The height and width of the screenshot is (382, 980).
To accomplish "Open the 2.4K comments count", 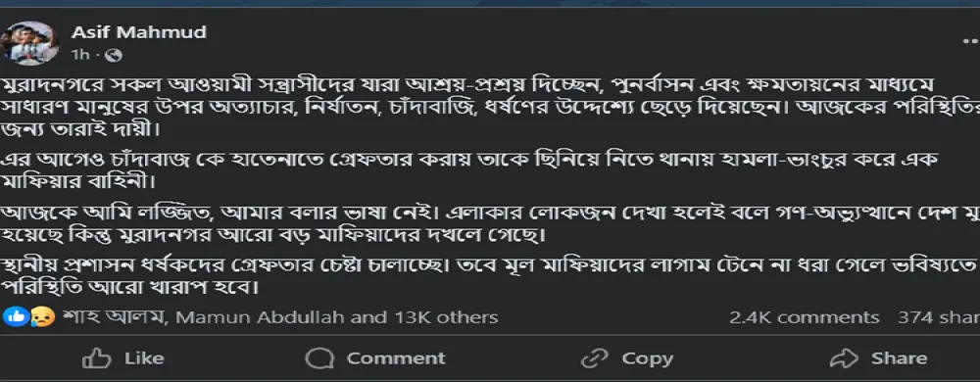I will [x=805, y=317].
